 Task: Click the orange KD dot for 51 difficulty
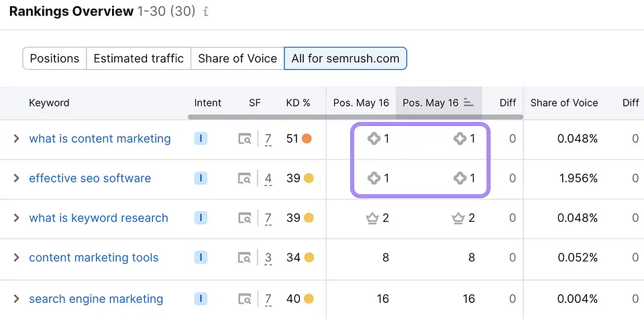pyautogui.click(x=307, y=139)
